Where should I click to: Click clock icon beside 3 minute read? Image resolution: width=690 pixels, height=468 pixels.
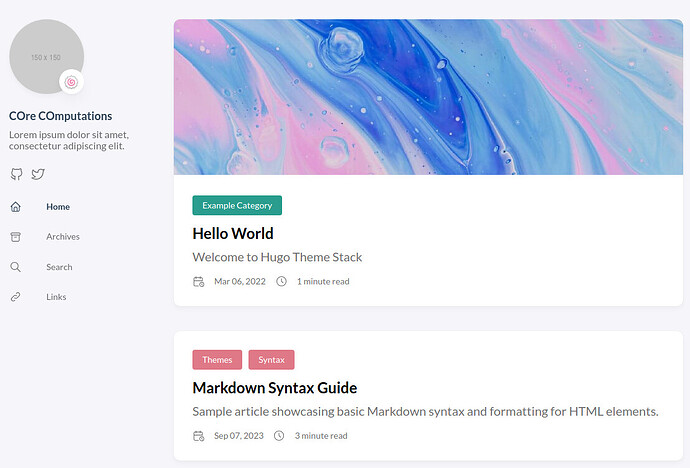click(279, 436)
